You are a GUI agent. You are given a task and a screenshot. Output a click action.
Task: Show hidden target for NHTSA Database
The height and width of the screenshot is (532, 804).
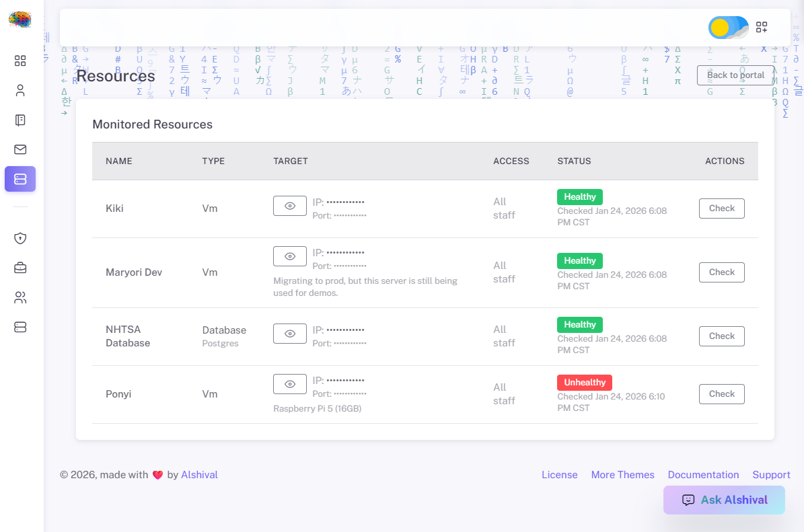click(290, 334)
